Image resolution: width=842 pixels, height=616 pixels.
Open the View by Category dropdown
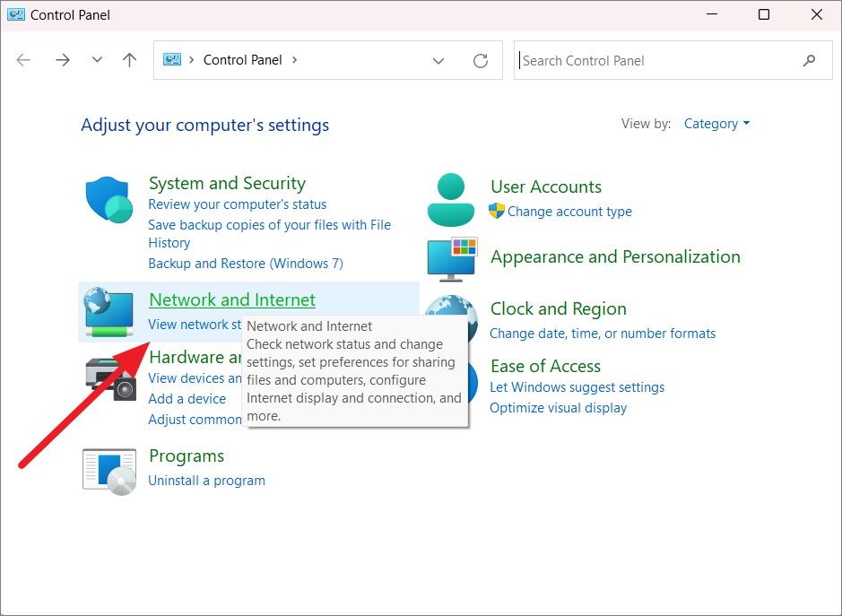[x=716, y=124]
